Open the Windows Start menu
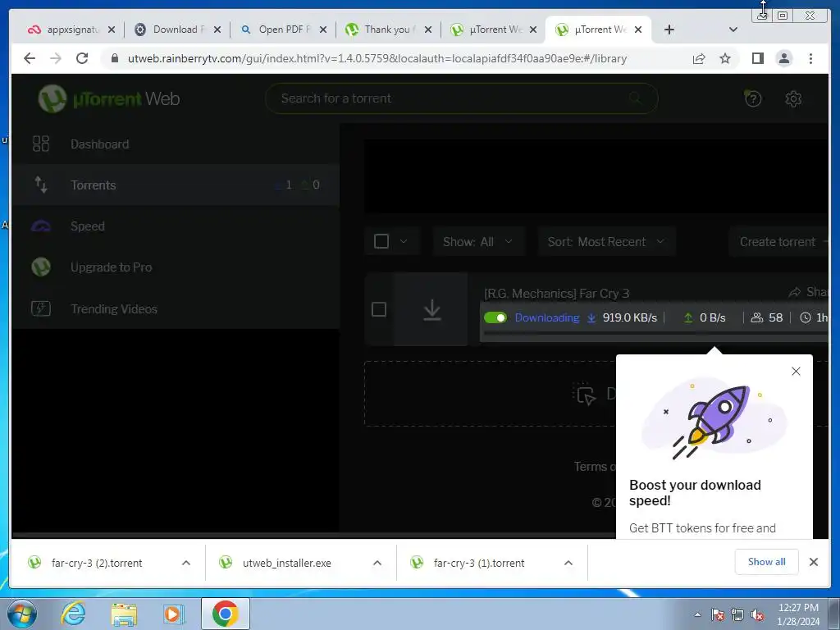The width and height of the screenshot is (840, 630). pyautogui.click(x=22, y=614)
